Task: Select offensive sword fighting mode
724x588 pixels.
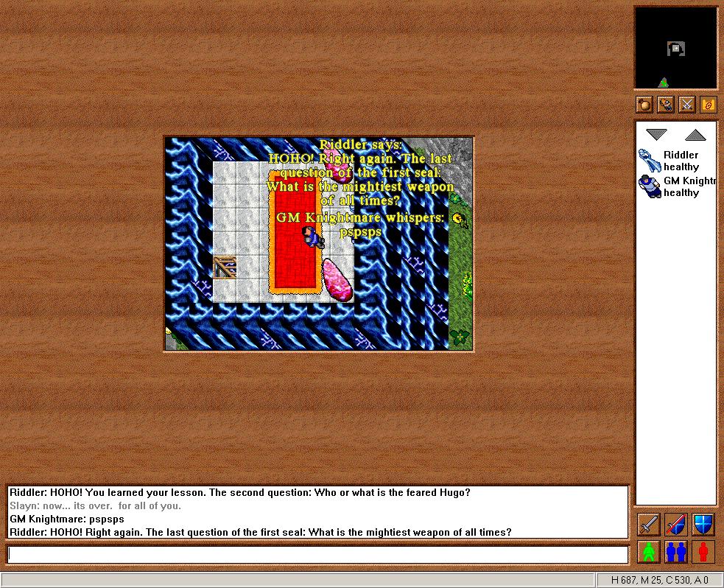Action: point(648,525)
